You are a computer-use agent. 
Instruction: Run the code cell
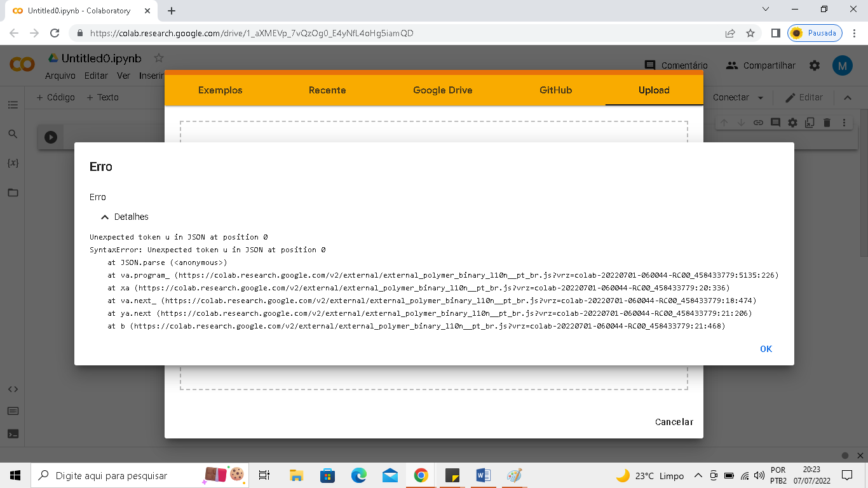(x=51, y=137)
